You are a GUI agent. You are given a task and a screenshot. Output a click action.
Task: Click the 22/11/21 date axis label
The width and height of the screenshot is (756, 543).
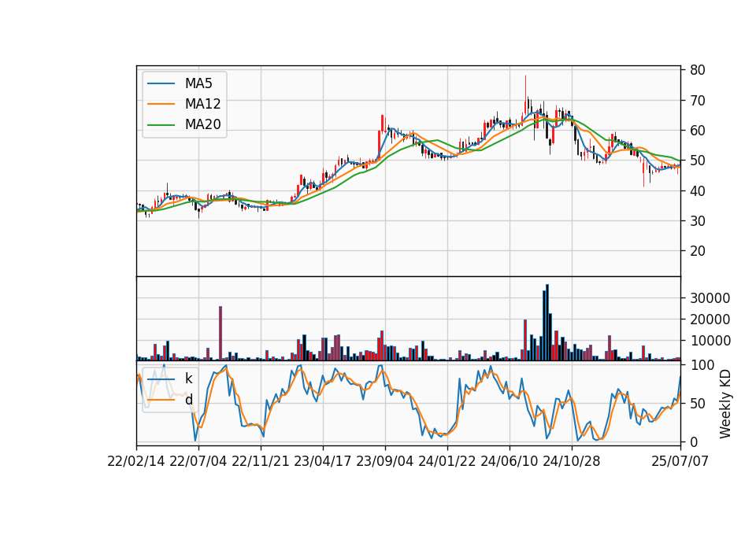[x=261, y=461]
